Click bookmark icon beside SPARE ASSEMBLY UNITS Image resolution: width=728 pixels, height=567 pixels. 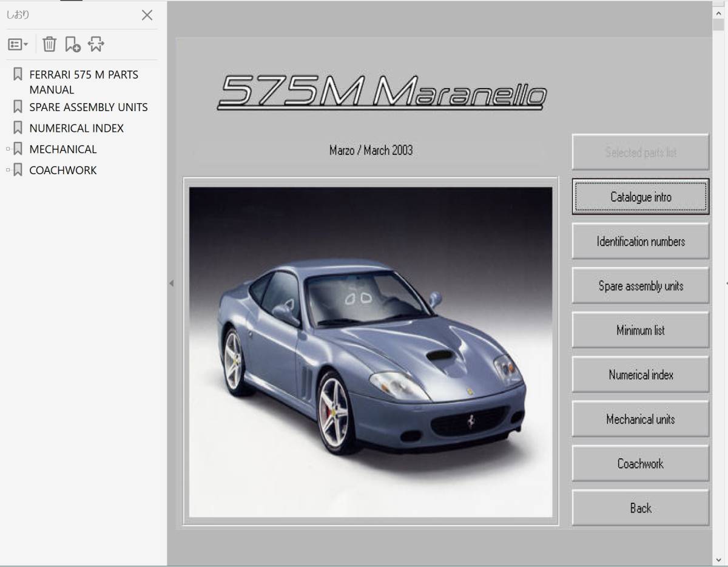coord(18,107)
